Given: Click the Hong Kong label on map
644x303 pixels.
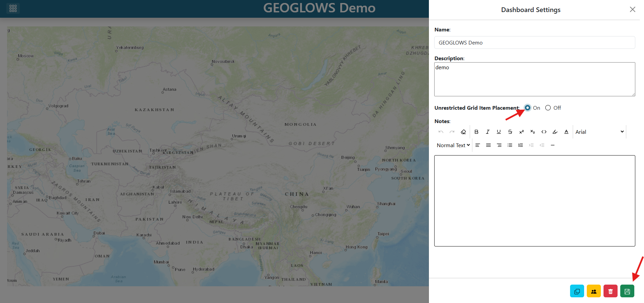Looking at the screenshot, I should [357, 247].
